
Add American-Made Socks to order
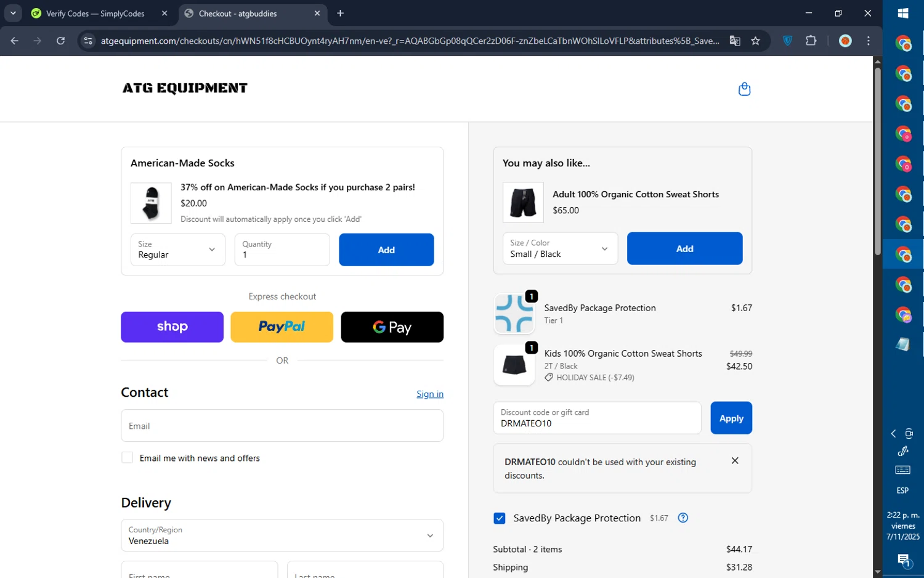(x=386, y=250)
